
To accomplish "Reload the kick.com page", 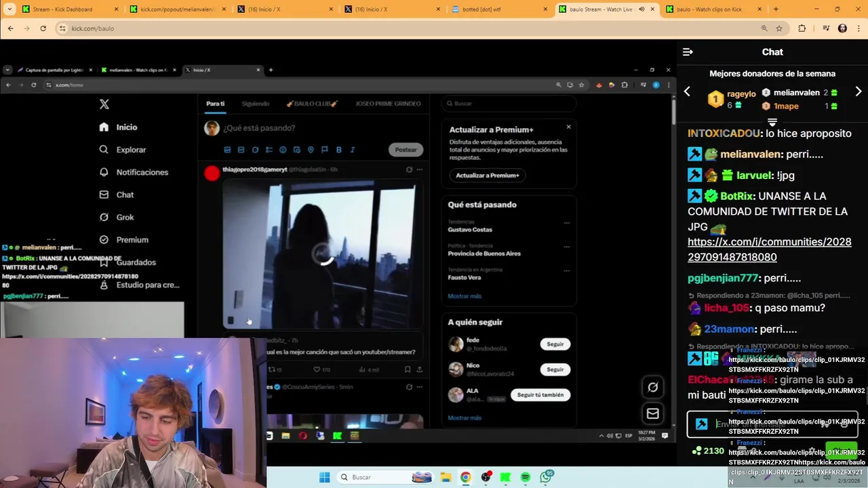I will tap(43, 28).
